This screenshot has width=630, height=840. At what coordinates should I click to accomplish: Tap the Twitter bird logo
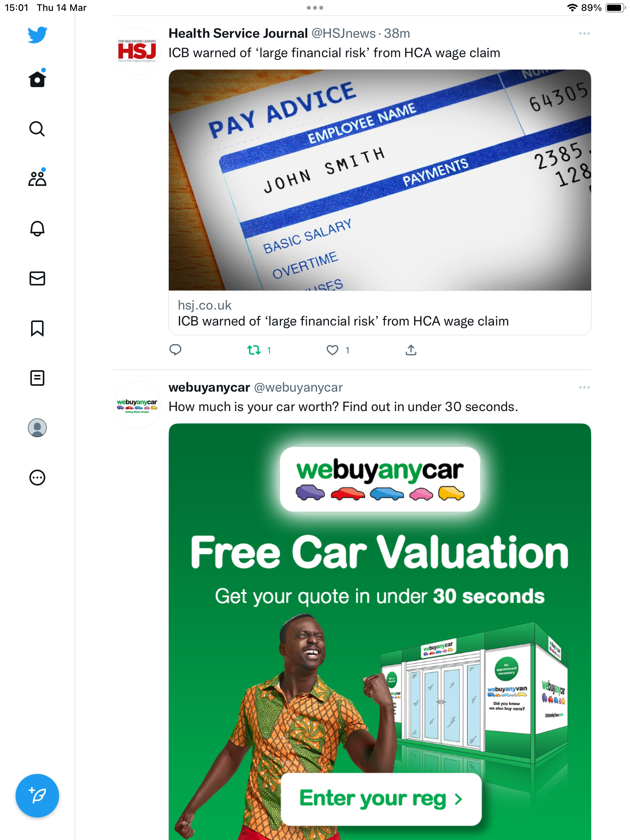coord(37,35)
